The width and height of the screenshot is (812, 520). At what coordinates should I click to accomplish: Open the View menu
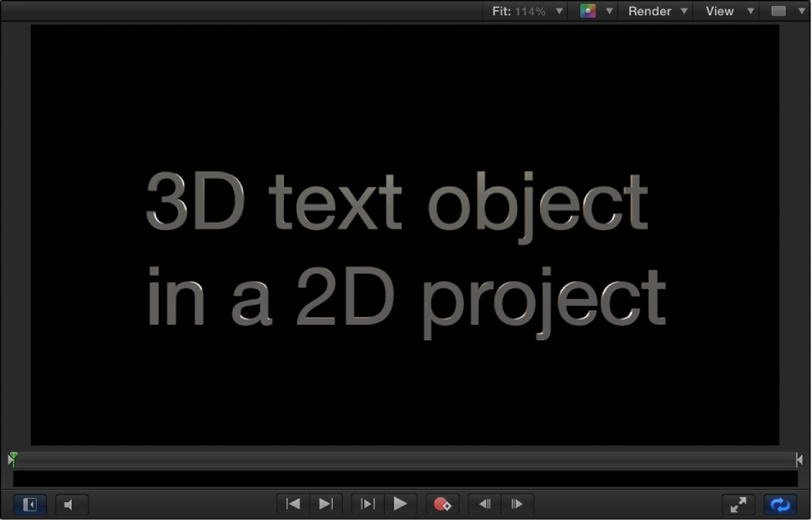724,11
